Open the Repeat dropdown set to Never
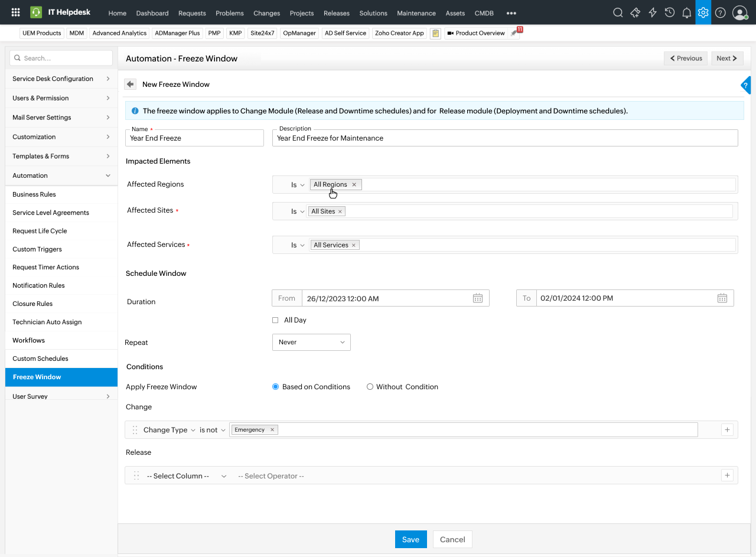Image resolution: width=756 pixels, height=557 pixels. [x=311, y=342]
